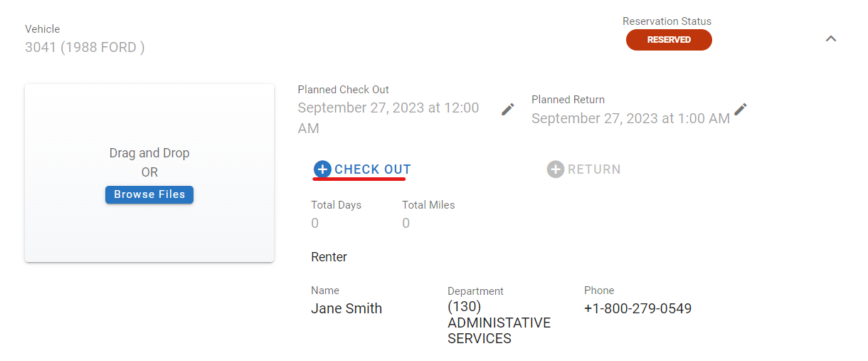
Task: Click the blue plus icon for Check Out
Action: 322,169
